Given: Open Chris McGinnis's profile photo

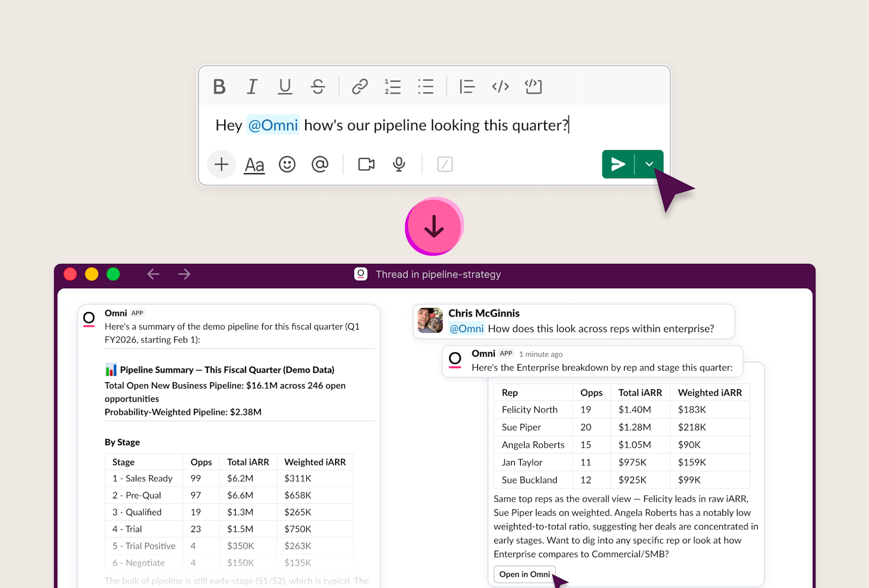Looking at the screenshot, I should click(430, 320).
